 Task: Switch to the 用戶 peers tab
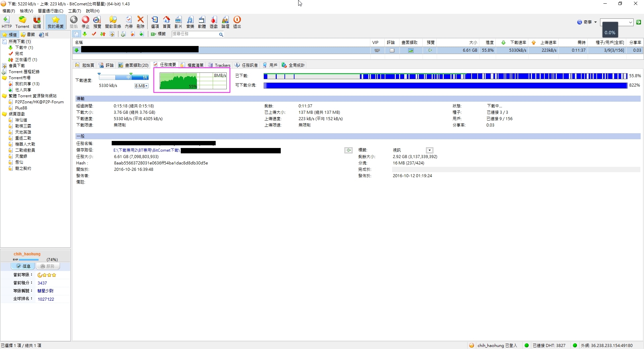click(x=270, y=65)
